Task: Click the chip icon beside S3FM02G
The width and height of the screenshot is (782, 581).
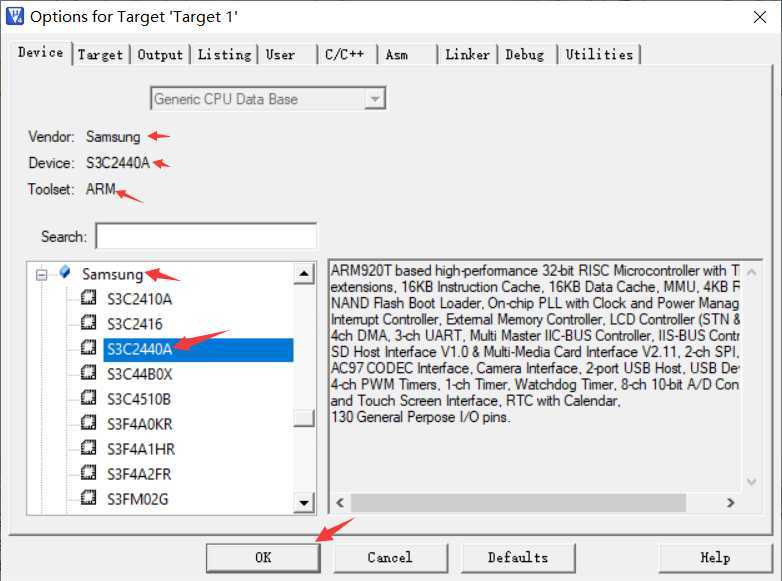Action: (x=89, y=498)
